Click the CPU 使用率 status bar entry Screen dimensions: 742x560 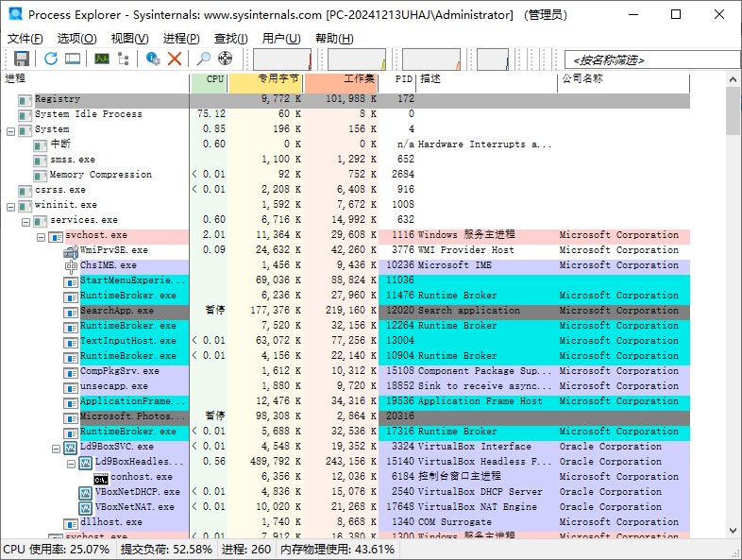(x=57, y=550)
